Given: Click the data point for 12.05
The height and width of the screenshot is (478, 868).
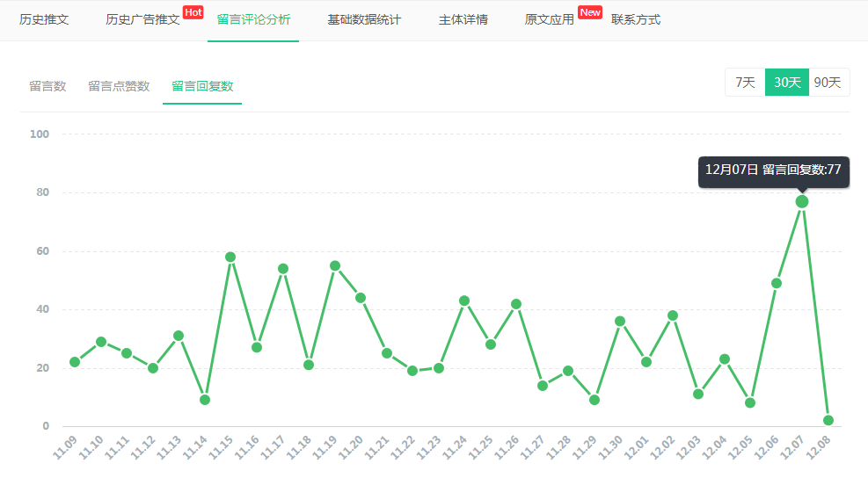Looking at the screenshot, I should click(x=750, y=402).
